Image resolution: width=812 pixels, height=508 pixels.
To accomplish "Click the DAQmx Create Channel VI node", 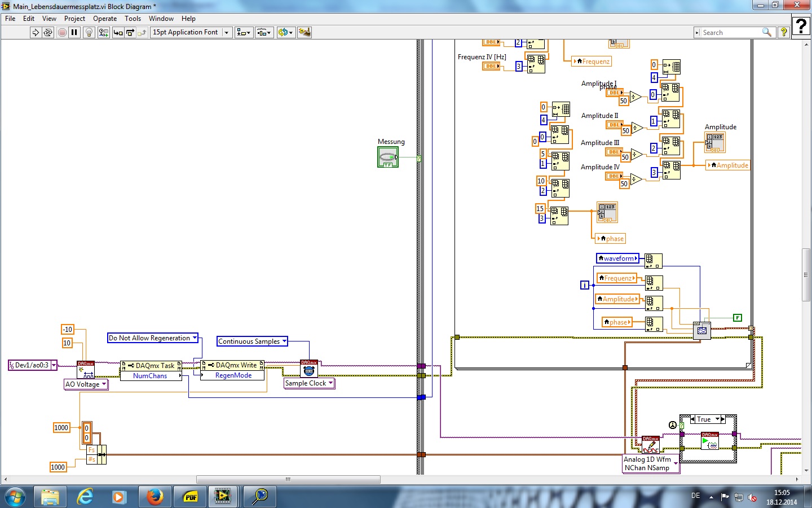I will (86, 369).
